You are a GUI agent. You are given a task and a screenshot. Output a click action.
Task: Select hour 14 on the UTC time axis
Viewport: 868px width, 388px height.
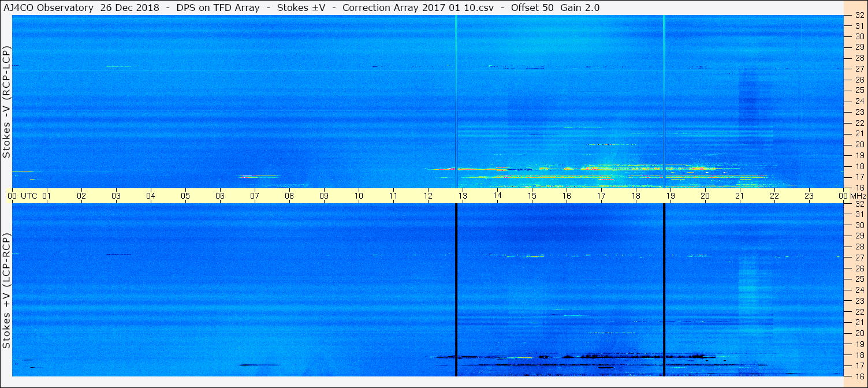[497, 196]
